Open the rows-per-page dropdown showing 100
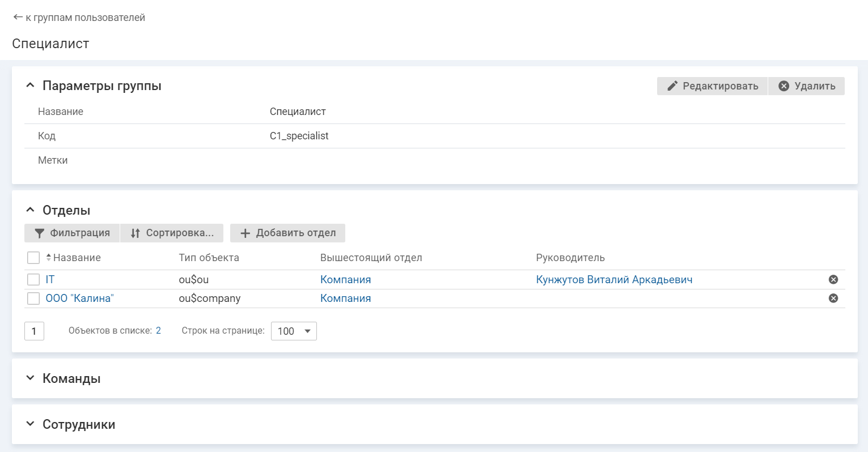 pos(294,331)
